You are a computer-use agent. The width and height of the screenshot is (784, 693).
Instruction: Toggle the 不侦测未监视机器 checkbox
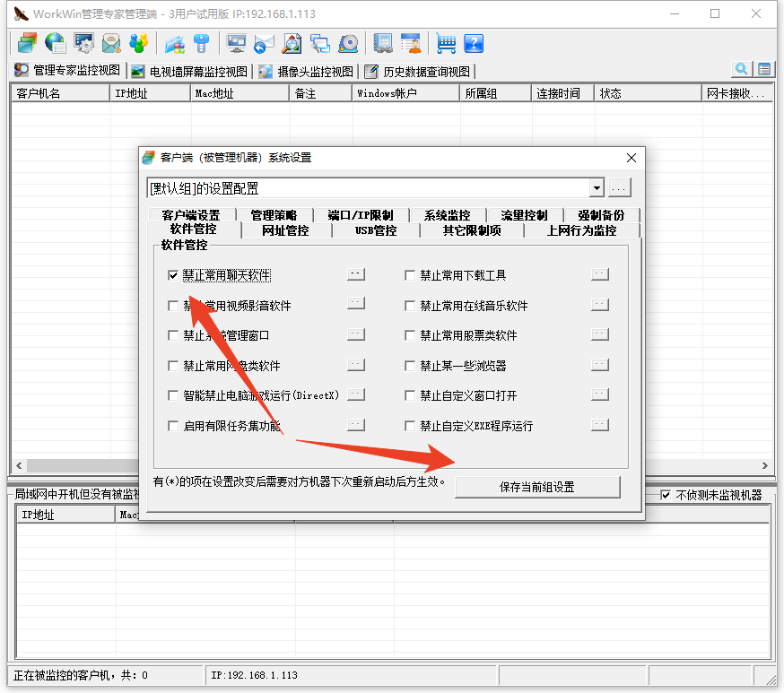(x=666, y=494)
